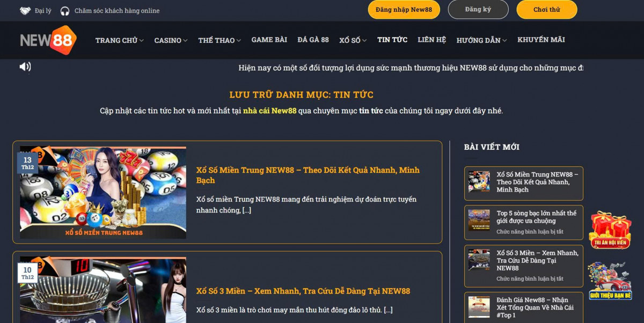This screenshot has width=644, height=323.
Task: Open the Tri Ân Hội Viên gift icon
Action: (x=610, y=230)
